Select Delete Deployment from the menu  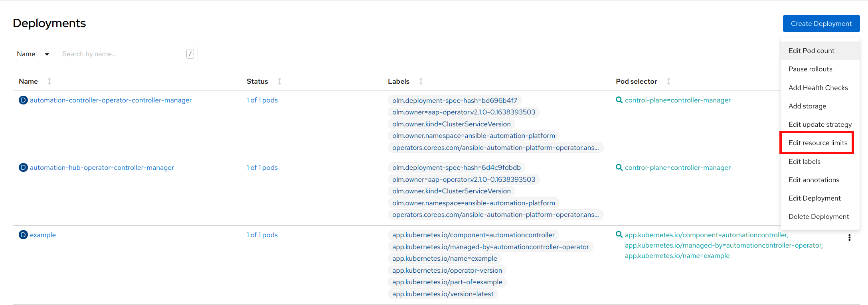click(x=819, y=216)
